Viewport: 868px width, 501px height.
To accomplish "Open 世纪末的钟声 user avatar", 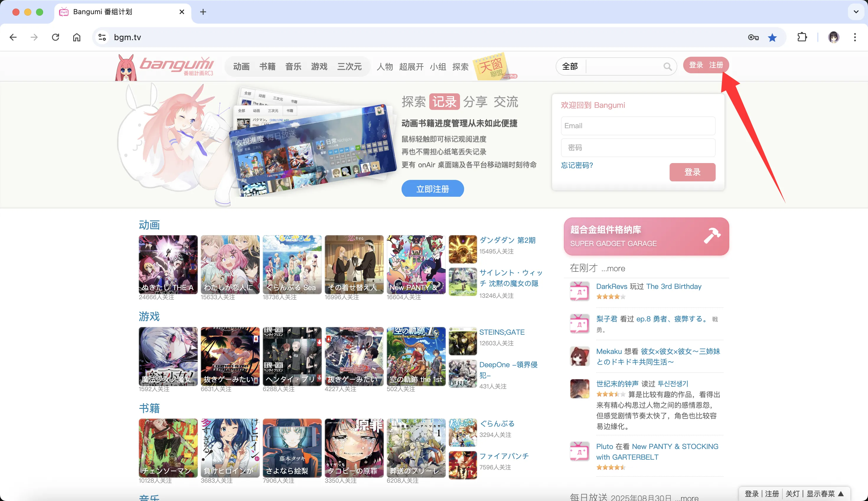I will pos(580,388).
